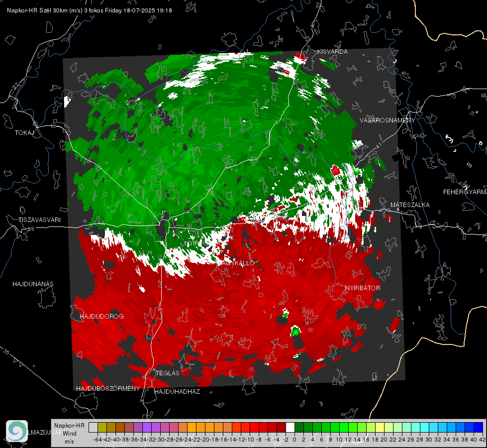Click road number 36 near Tiszavasvári
Screen dimensions: 487x448
(31, 229)
